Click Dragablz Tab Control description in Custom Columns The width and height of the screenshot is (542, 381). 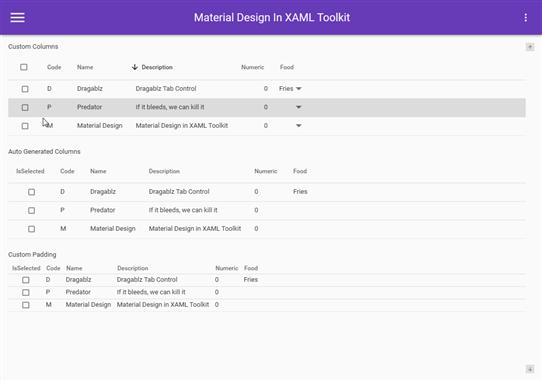pyautogui.click(x=166, y=89)
